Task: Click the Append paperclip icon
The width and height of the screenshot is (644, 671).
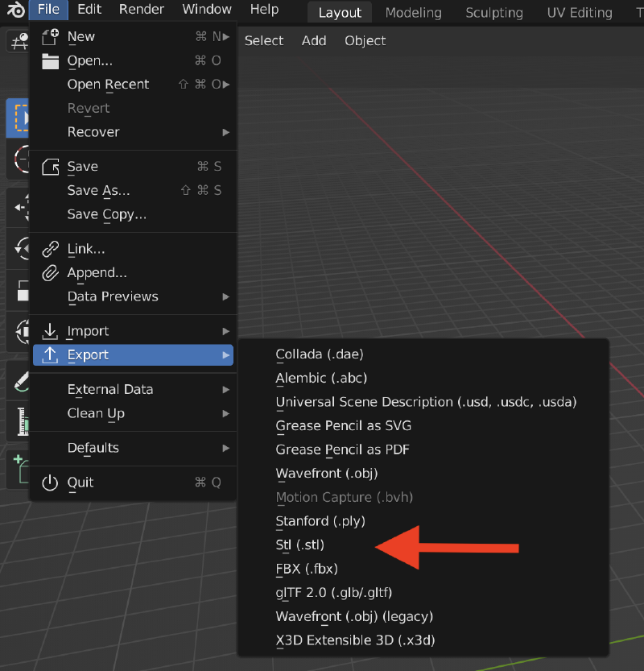Action: click(50, 273)
